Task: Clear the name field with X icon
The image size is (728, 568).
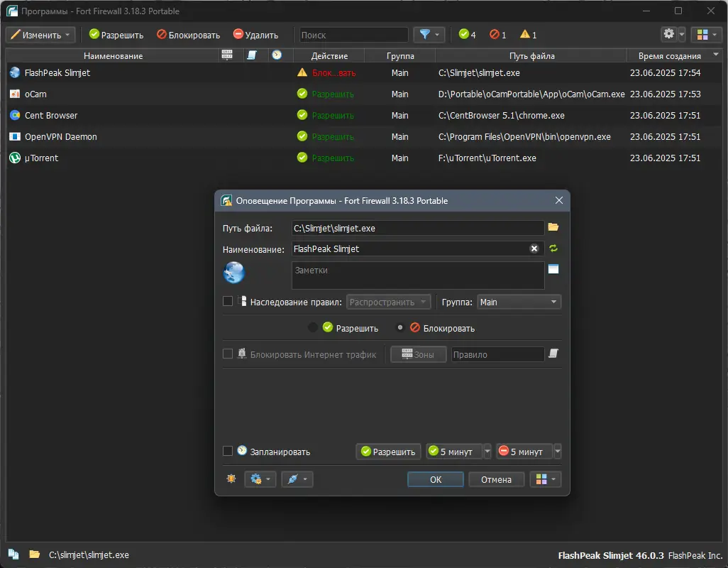Action: [x=534, y=248]
